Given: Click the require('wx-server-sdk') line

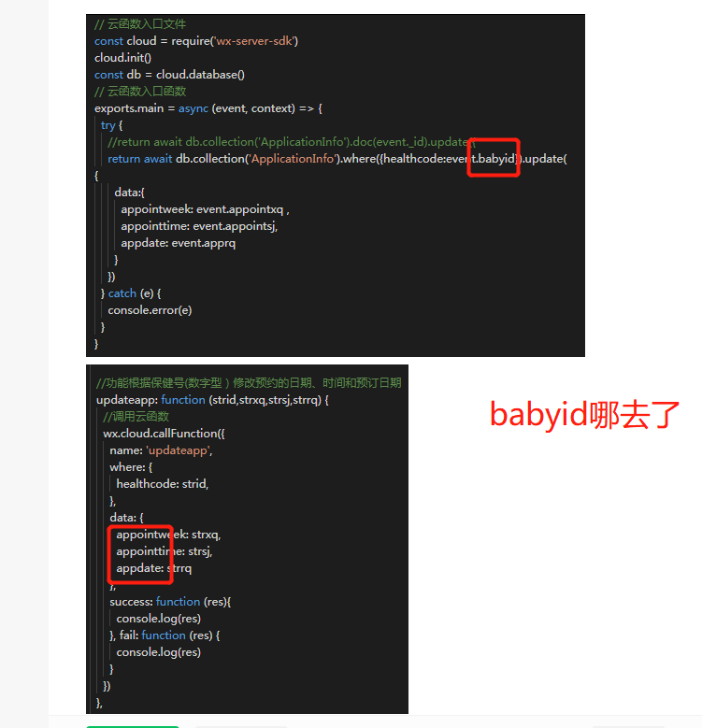Looking at the screenshot, I should pyautogui.click(x=196, y=41).
